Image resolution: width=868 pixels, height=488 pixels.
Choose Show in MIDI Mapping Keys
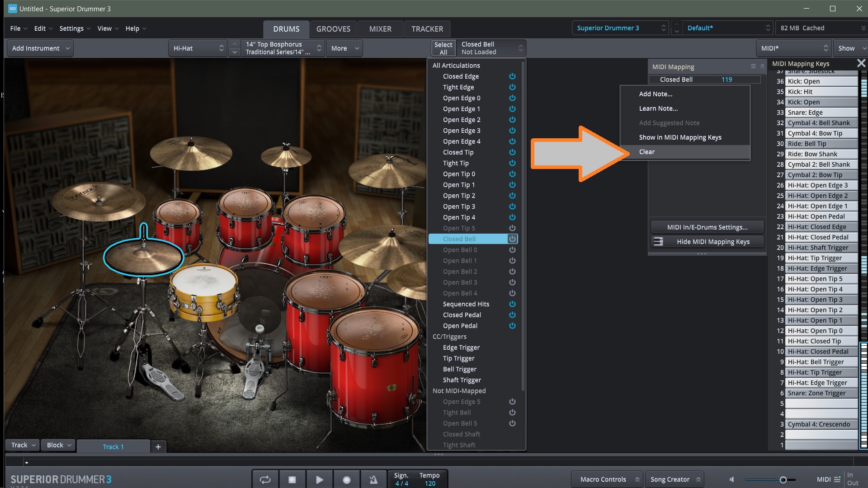[x=685, y=137]
